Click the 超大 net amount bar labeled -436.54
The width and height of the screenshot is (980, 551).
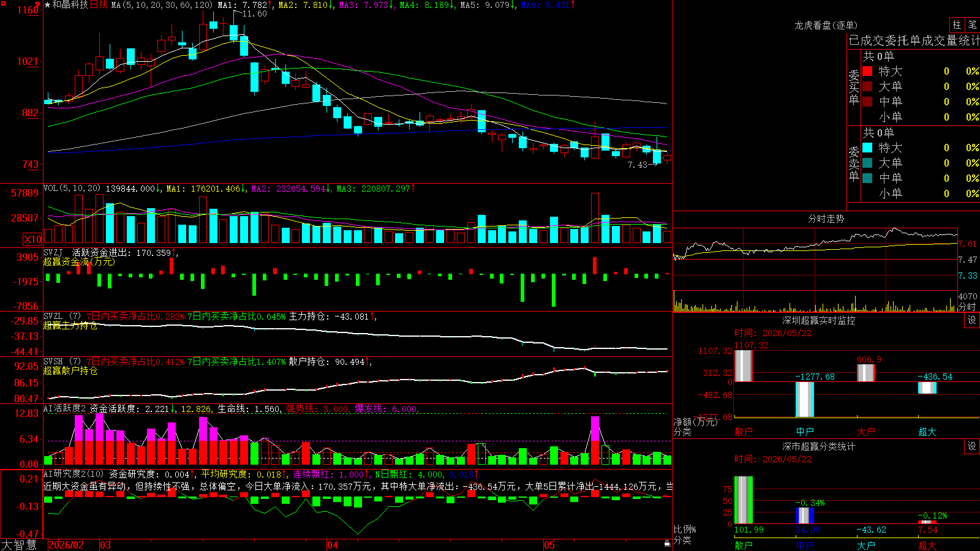point(927,388)
